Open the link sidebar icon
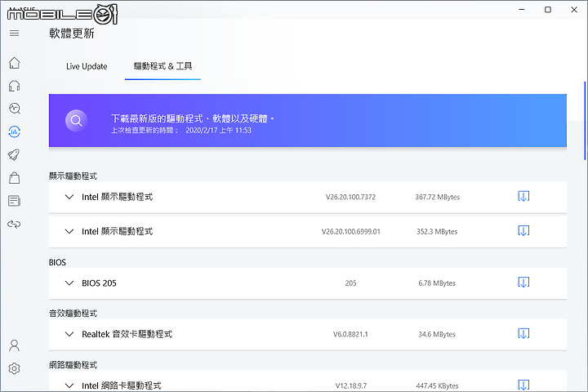This screenshot has height=392, width=588. tap(14, 224)
